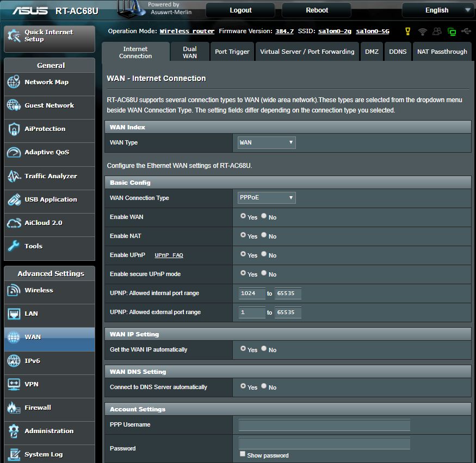This screenshot has height=463, width=476.
Task: Click the green network status icon
Action: tap(452, 32)
